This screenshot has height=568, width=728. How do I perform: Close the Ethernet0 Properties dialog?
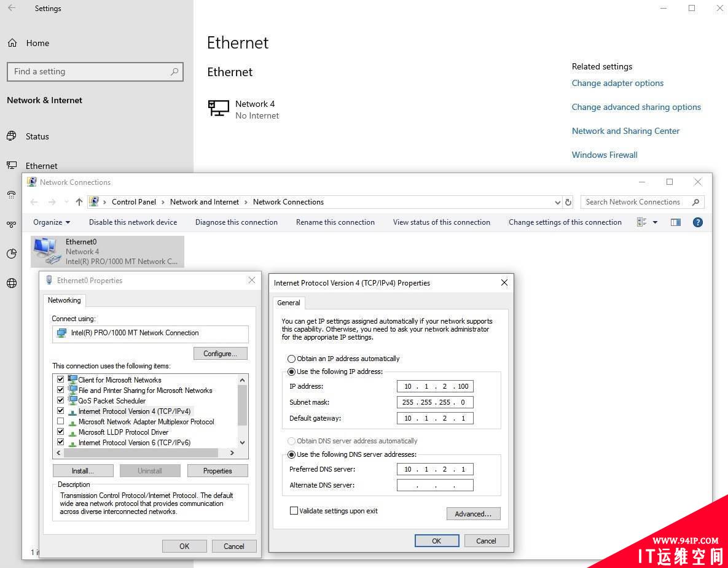(252, 280)
